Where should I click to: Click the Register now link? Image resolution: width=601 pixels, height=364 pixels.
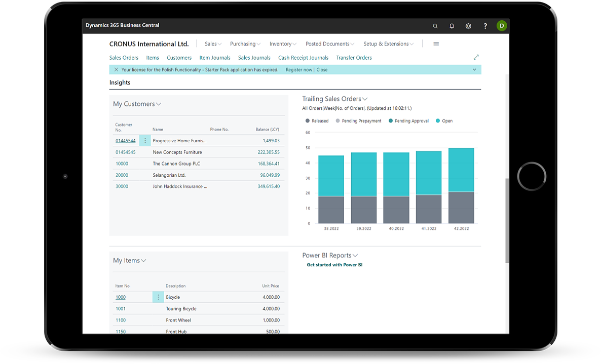point(299,70)
